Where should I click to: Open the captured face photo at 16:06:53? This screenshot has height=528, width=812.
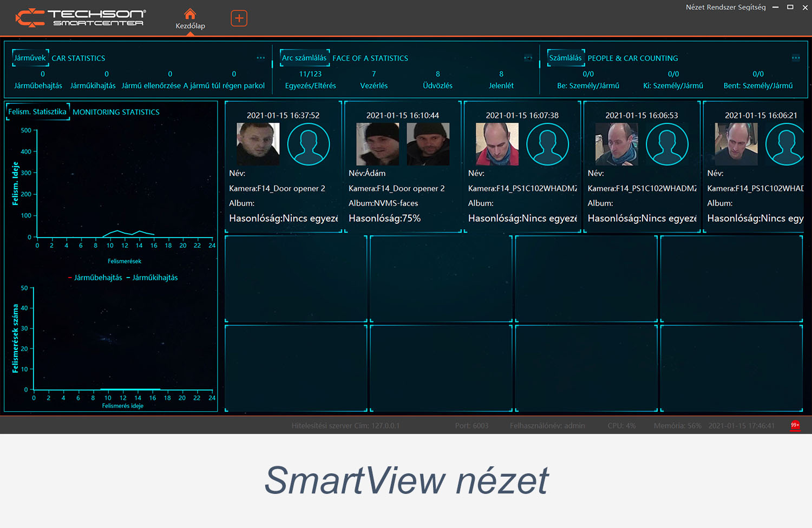tap(617, 144)
